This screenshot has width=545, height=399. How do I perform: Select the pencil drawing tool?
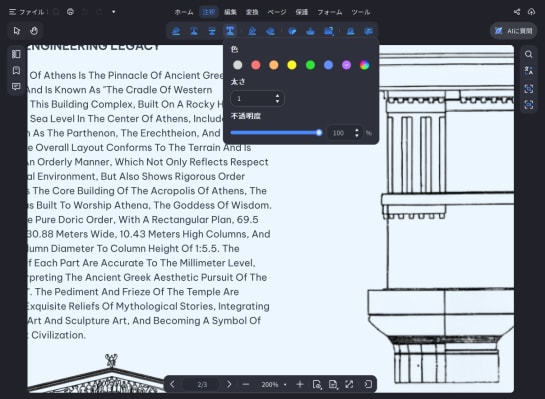click(252, 31)
